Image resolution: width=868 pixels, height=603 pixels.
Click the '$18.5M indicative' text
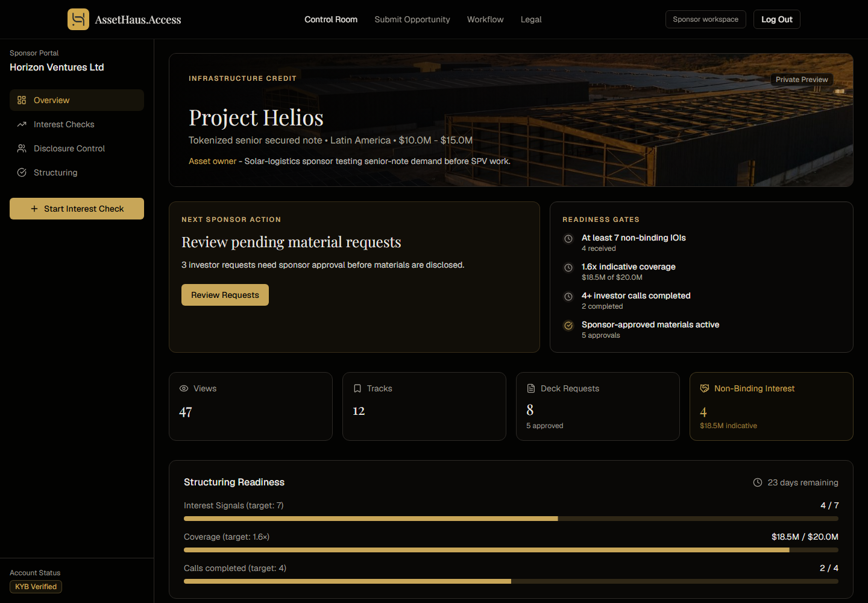728,426
